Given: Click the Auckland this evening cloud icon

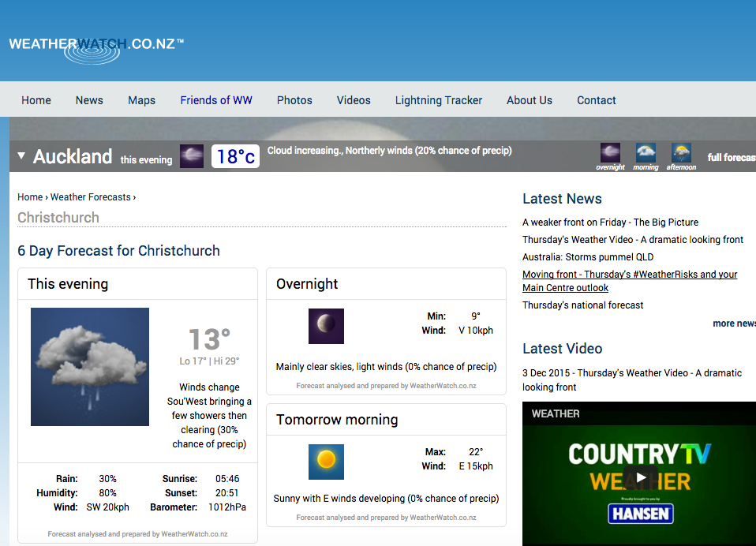Looking at the screenshot, I should click(192, 156).
